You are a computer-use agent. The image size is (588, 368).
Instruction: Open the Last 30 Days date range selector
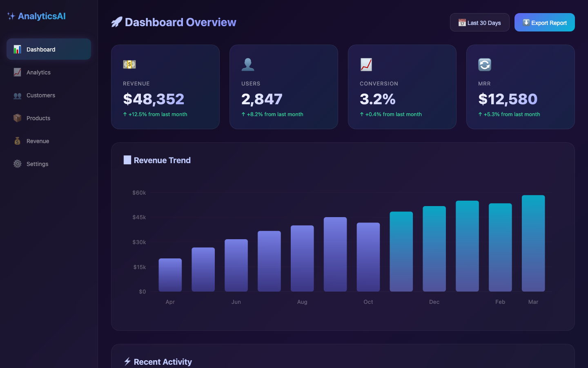[x=479, y=22]
